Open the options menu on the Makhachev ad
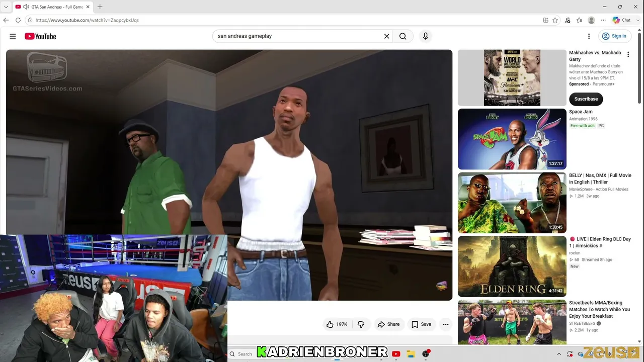Viewport: 644px width, 362px height. coord(628,54)
